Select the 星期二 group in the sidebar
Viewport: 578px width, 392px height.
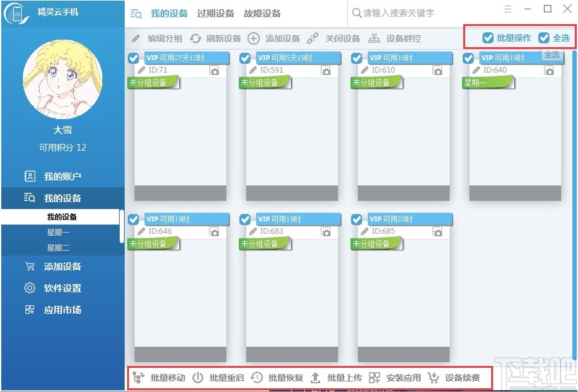(58, 248)
